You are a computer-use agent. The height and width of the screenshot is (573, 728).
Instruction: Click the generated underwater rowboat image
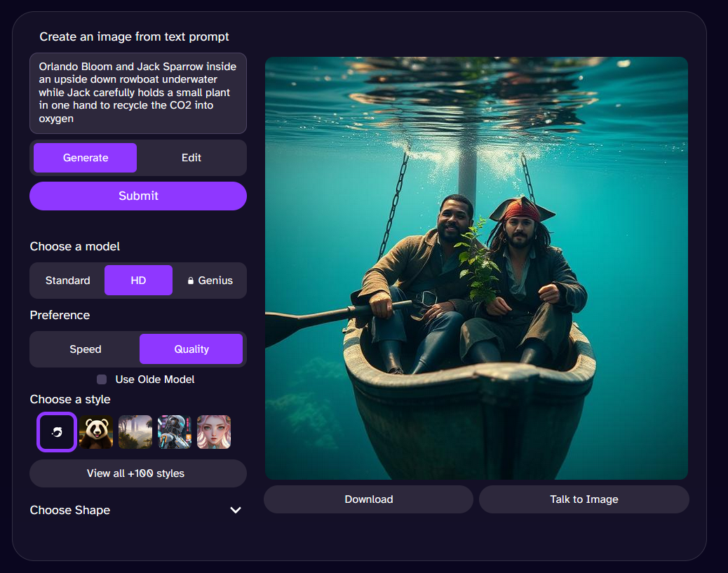pyautogui.click(x=476, y=269)
